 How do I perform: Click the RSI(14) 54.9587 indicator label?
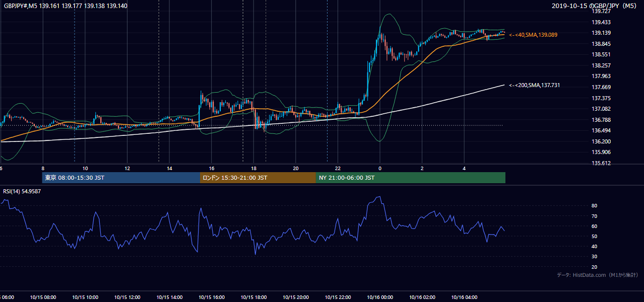22,191
